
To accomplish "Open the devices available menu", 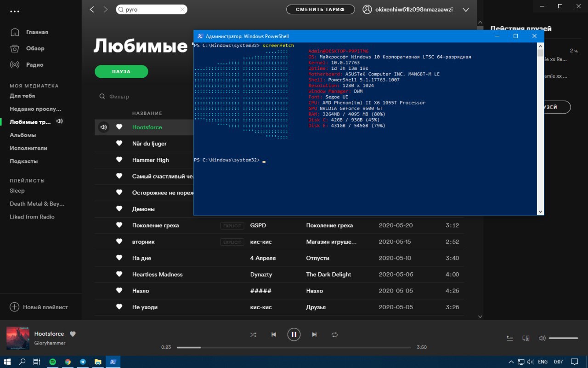I will (526, 338).
